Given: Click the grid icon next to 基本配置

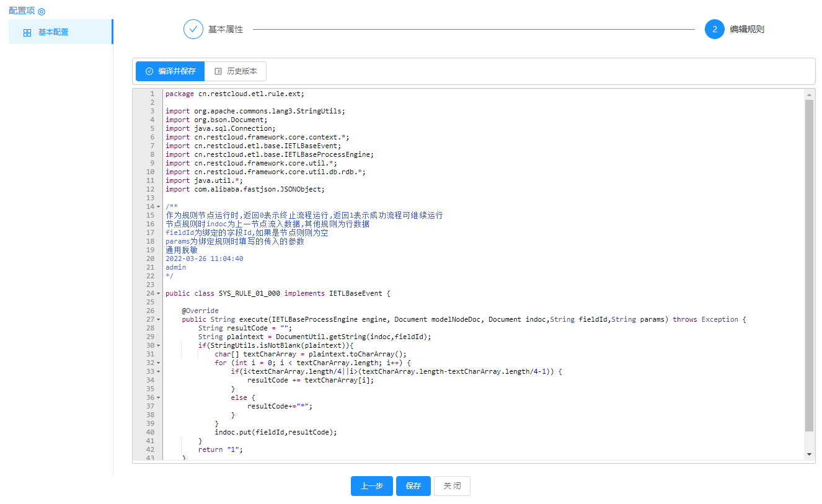Looking at the screenshot, I should [x=27, y=33].
